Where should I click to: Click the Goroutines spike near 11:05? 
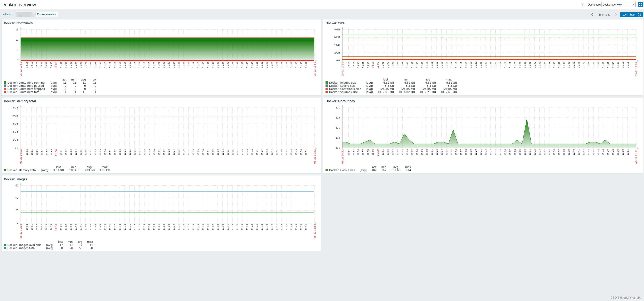[x=404, y=134]
